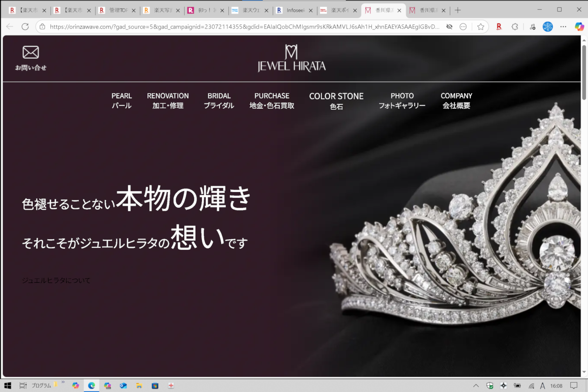Switch to the Infoseek browser tab
588x392 pixels.
click(x=294, y=10)
